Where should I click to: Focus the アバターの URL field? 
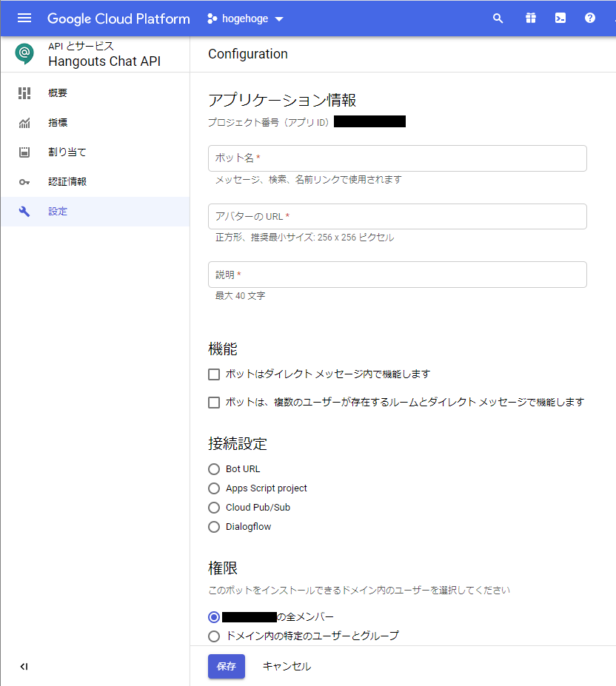pos(398,217)
